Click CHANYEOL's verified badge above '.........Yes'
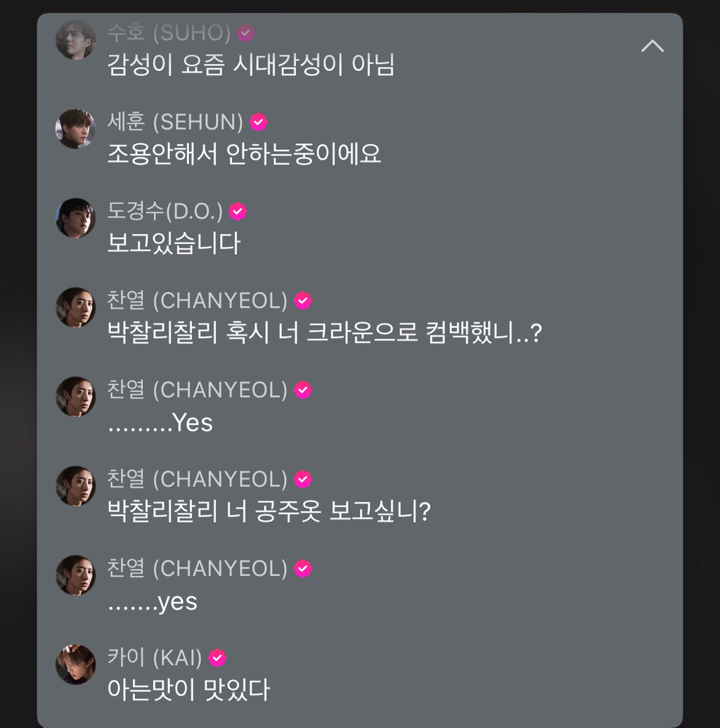Image resolution: width=720 pixels, height=728 pixels. click(x=302, y=390)
